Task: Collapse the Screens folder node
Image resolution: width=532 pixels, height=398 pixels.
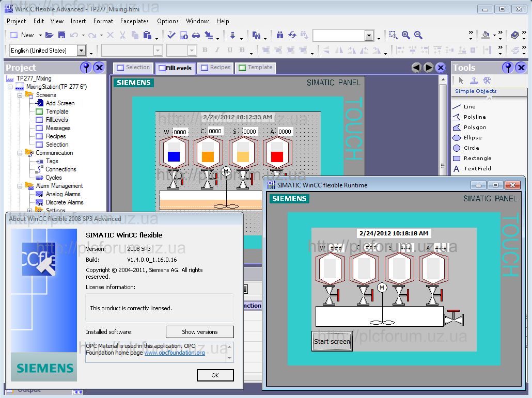Action: (x=20, y=95)
